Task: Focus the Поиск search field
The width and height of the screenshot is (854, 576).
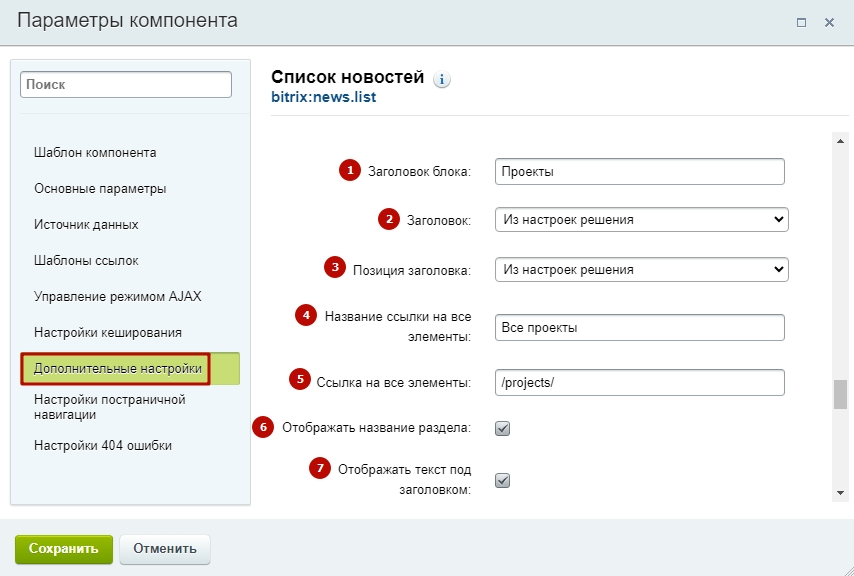Action: [x=126, y=84]
